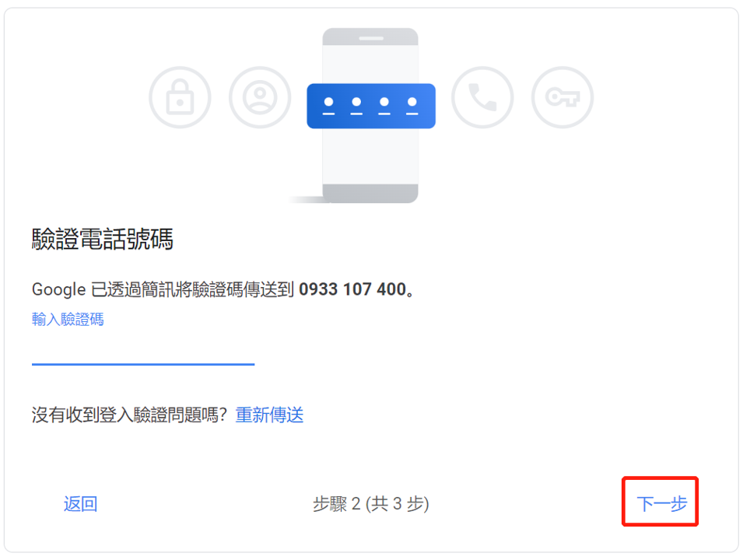
Task: Click 返回 to go back
Action: click(x=80, y=504)
